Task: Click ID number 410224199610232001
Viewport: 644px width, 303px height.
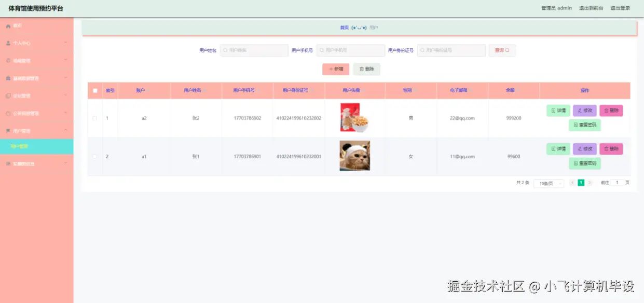Action: [299, 156]
